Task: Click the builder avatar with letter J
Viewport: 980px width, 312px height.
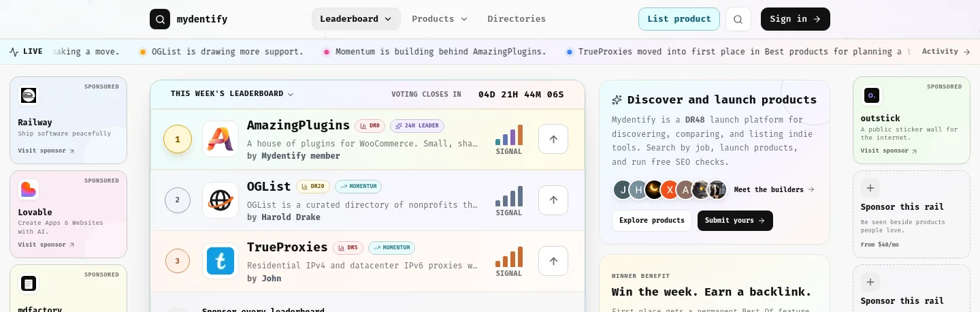Action: tap(623, 189)
